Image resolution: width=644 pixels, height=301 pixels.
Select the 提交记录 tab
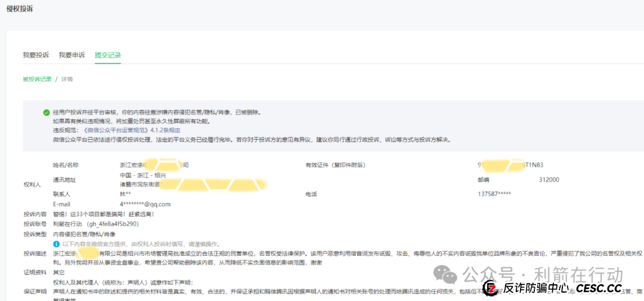(107, 55)
